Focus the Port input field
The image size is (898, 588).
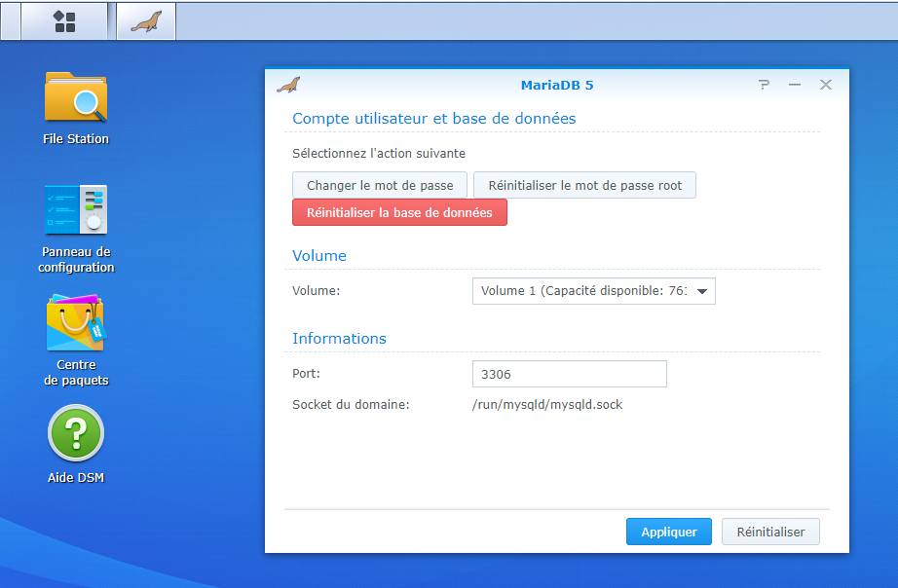[569, 374]
